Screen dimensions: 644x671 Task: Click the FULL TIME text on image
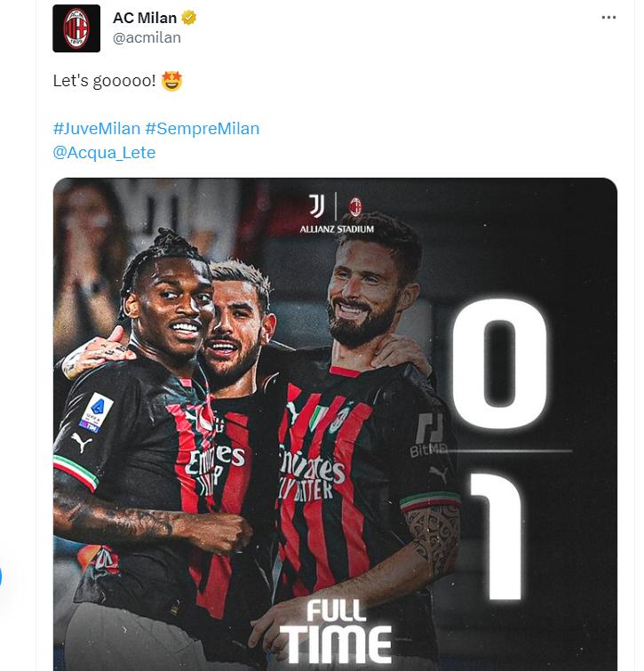337,630
